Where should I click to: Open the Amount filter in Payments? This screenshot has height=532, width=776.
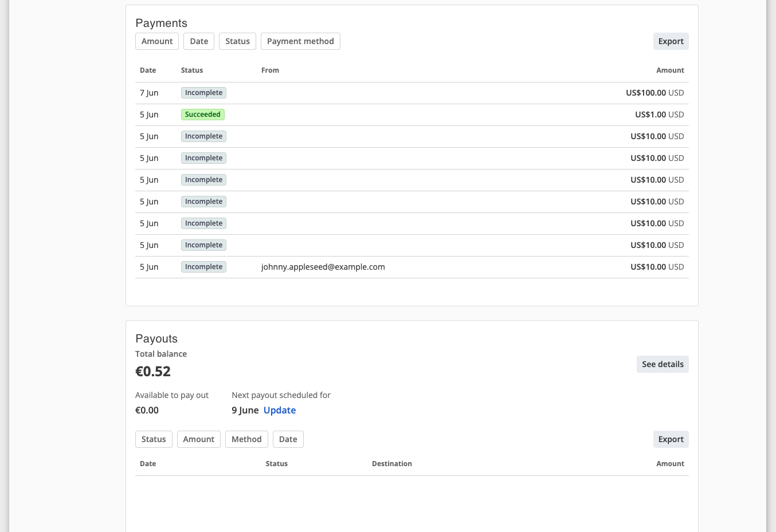156,41
